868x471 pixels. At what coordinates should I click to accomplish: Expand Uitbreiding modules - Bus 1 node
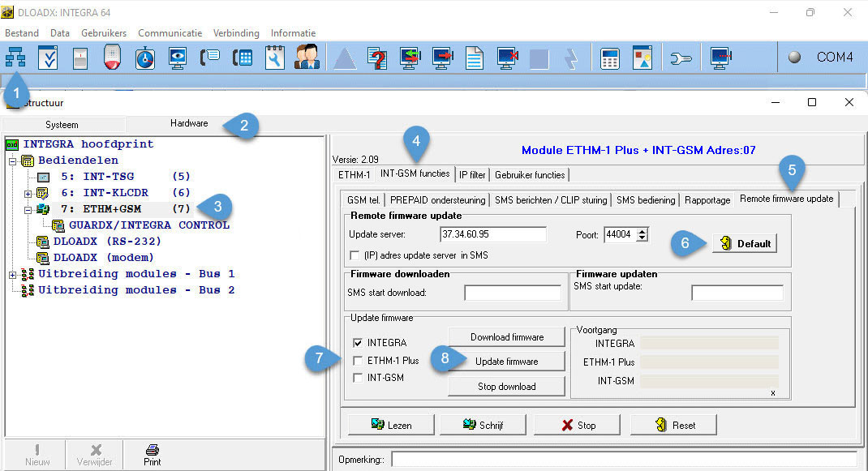click(x=12, y=275)
